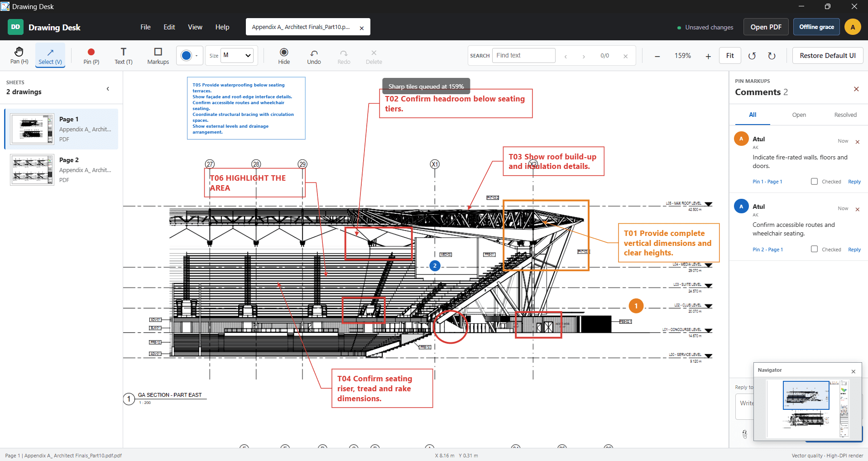Open the Size M dropdown
The height and width of the screenshot is (461, 868).
(237, 55)
